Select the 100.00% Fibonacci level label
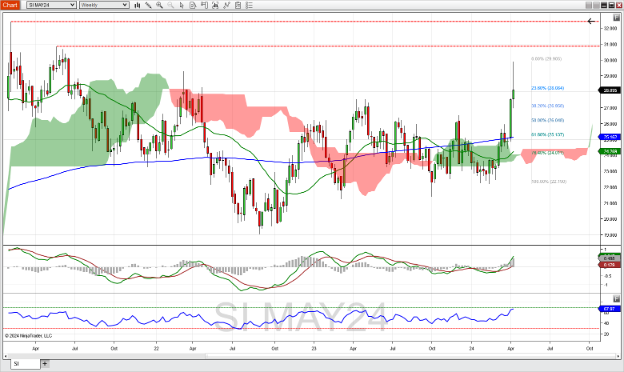The width and height of the screenshot is (624, 372). [x=549, y=181]
